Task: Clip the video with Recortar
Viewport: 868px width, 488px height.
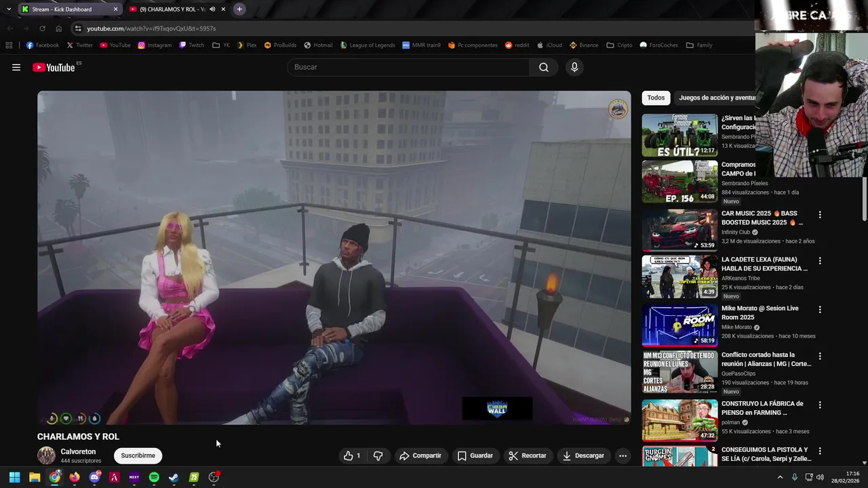Action: (528, 455)
